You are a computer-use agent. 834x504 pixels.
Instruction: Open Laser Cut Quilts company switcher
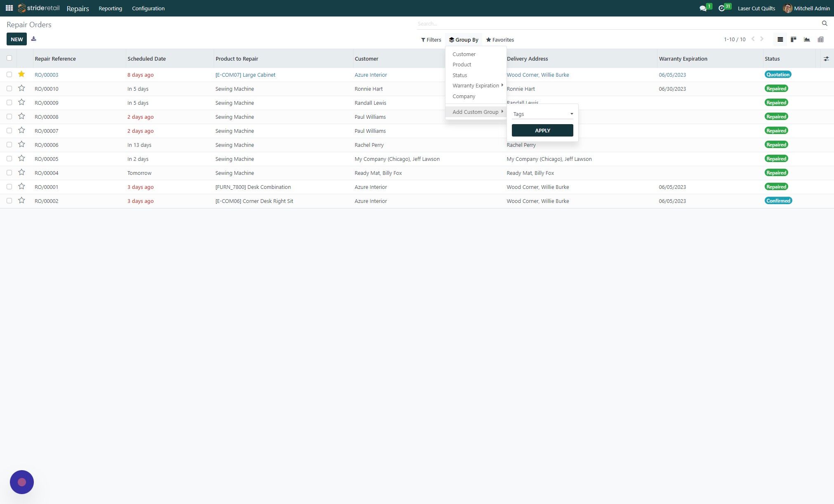(x=756, y=8)
